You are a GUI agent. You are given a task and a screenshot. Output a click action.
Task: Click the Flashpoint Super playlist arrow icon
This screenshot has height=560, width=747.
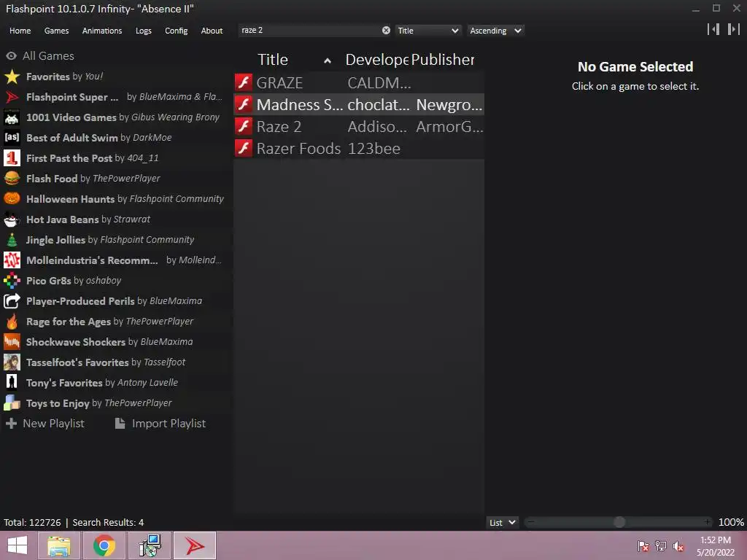12,97
